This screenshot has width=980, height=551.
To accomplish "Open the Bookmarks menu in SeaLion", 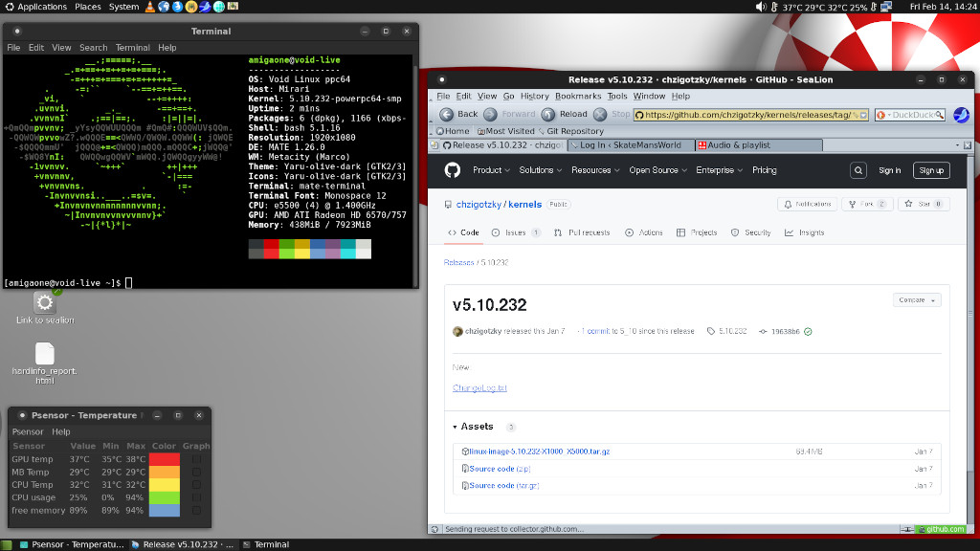I will 578,97.
